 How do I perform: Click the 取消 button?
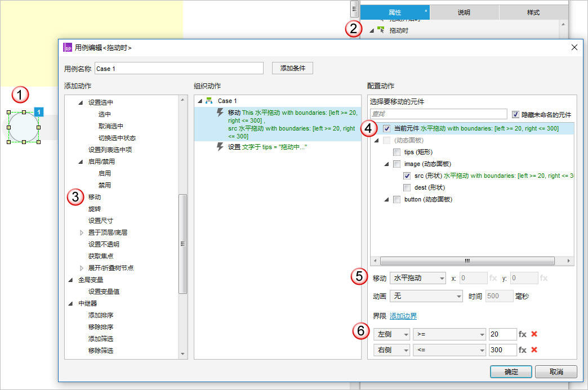556,371
